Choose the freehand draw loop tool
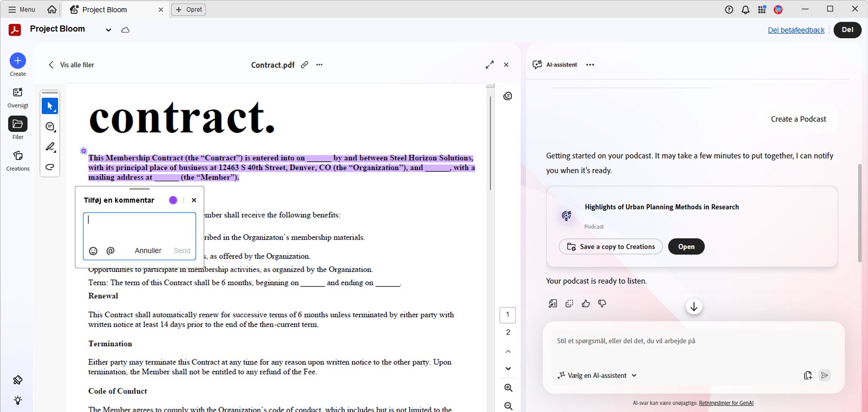This screenshot has height=412, width=868. (50, 167)
